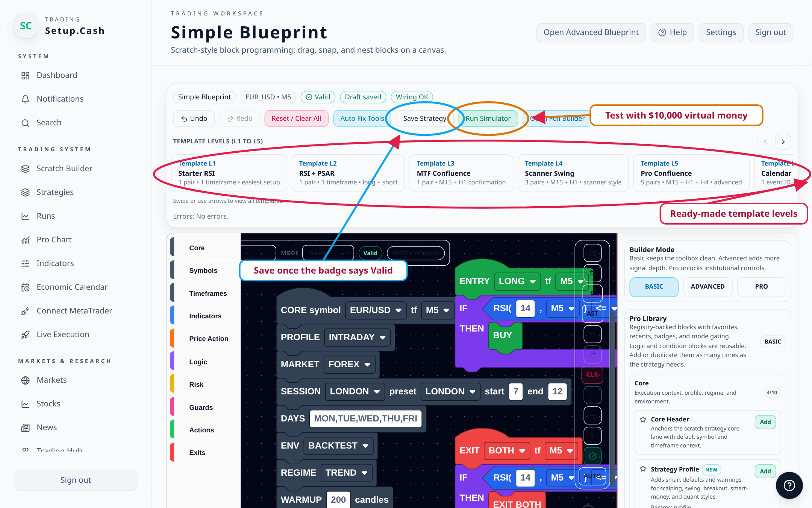Select PRO builder mode

point(761,287)
